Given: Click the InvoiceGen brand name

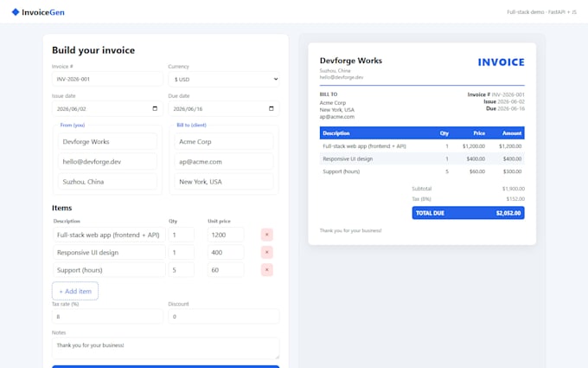Looking at the screenshot, I should tap(42, 12).
